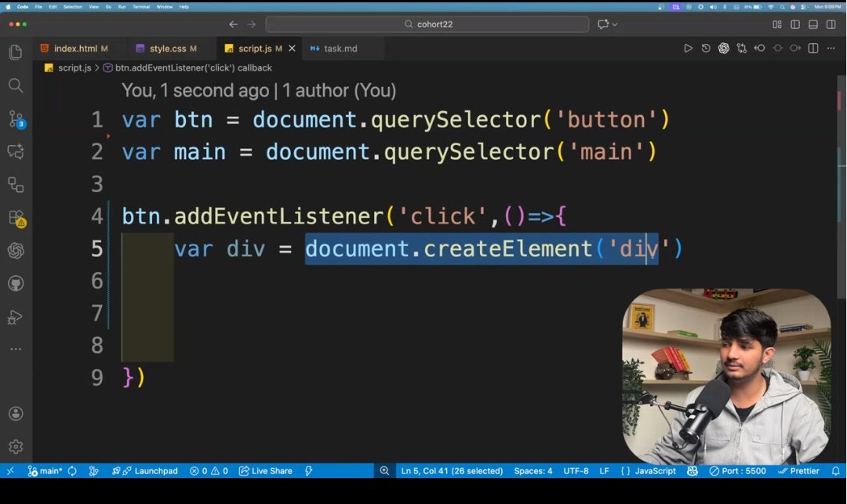Click the editor's vertical scrollbar

pyautogui.click(x=842, y=189)
